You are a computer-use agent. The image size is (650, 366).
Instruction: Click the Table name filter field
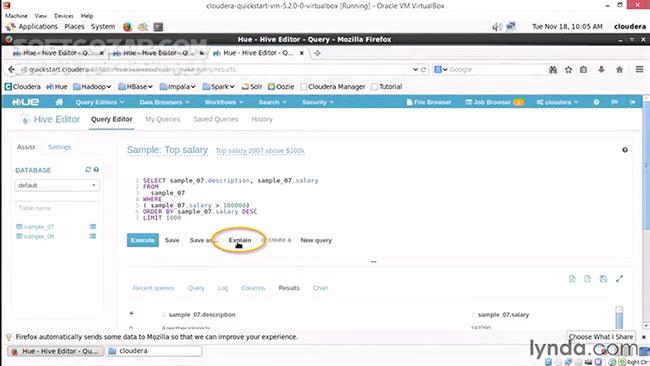coord(57,208)
